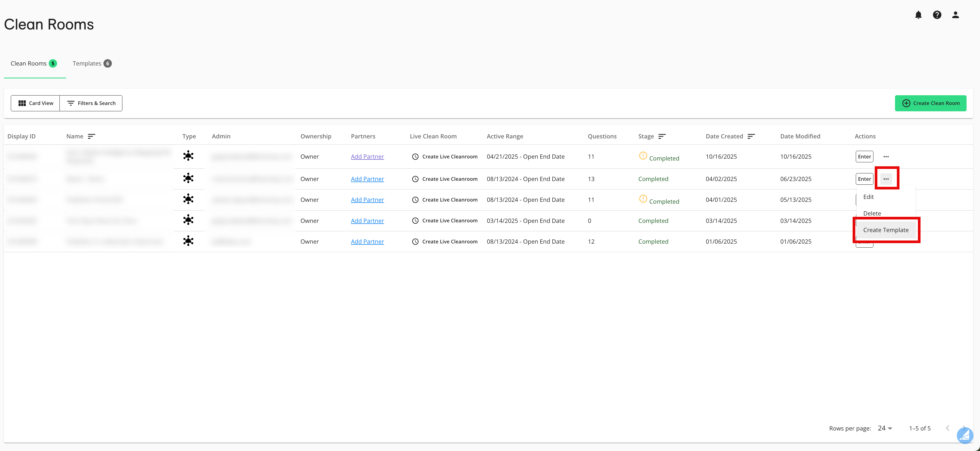Click the clock icon beside first Create Live Cleanroom
Viewport: 980px width, 451px height.
click(415, 156)
